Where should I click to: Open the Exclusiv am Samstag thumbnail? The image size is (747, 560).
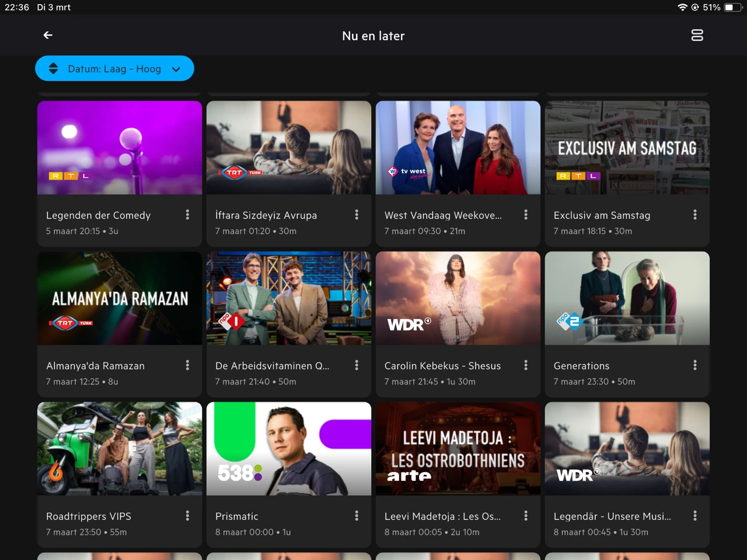(x=627, y=148)
